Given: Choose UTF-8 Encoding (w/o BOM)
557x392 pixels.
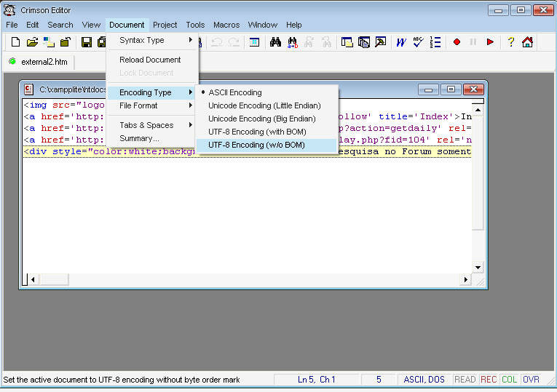Looking at the screenshot, I should 266,145.
